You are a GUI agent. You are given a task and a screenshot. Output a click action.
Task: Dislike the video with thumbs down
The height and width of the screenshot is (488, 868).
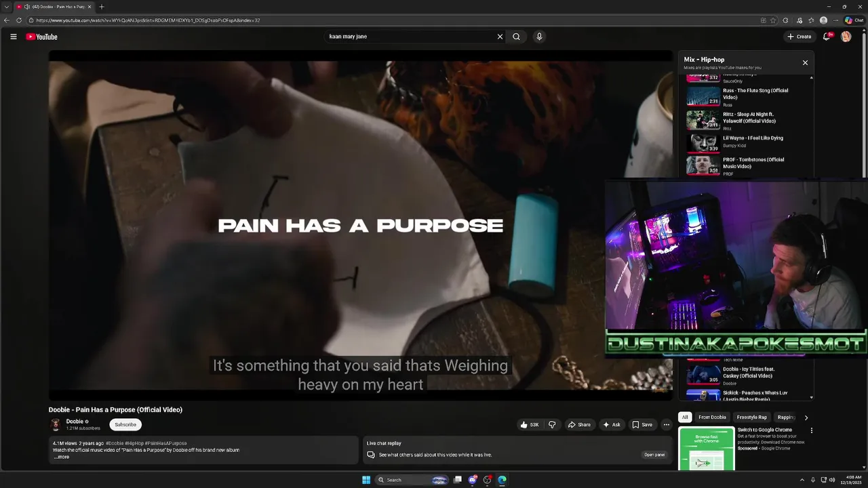552,425
